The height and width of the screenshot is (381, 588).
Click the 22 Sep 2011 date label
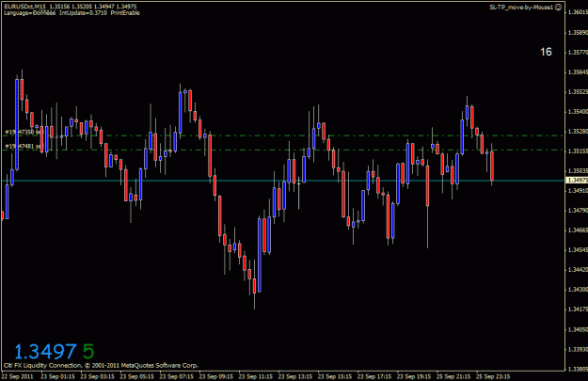17,376
